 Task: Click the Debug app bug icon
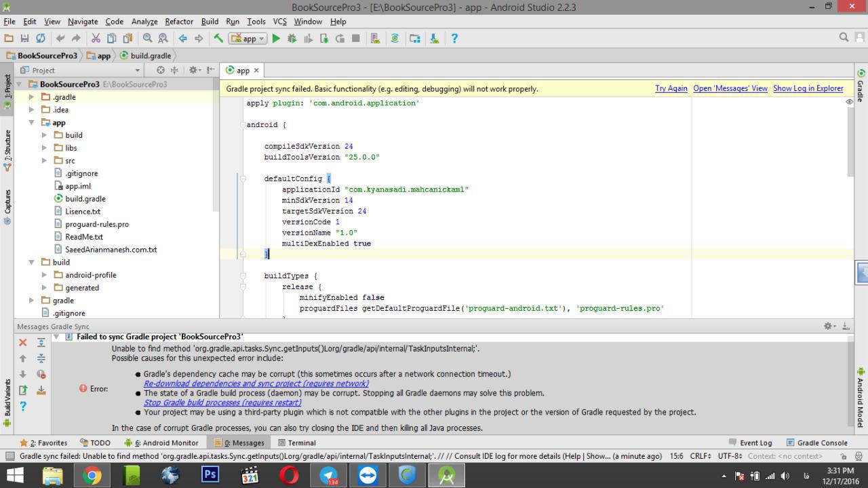(x=292, y=39)
